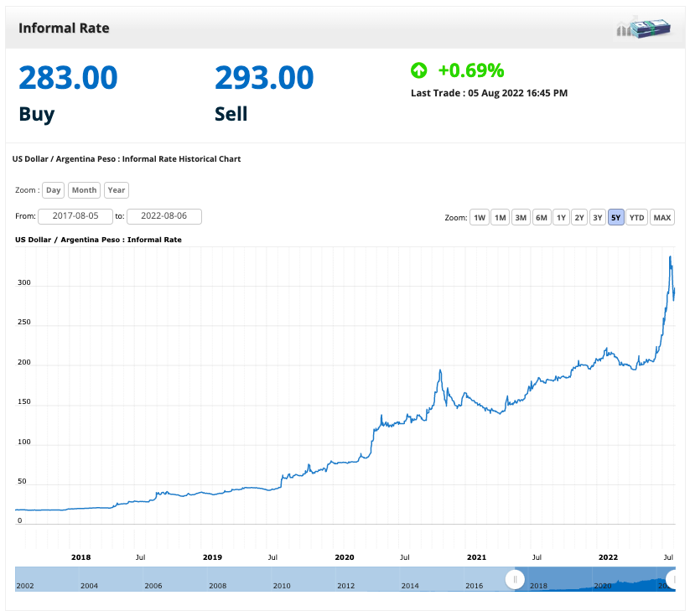Set chart range to 1W
Viewport: 690px width, 616px height.
tap(480, 218)
